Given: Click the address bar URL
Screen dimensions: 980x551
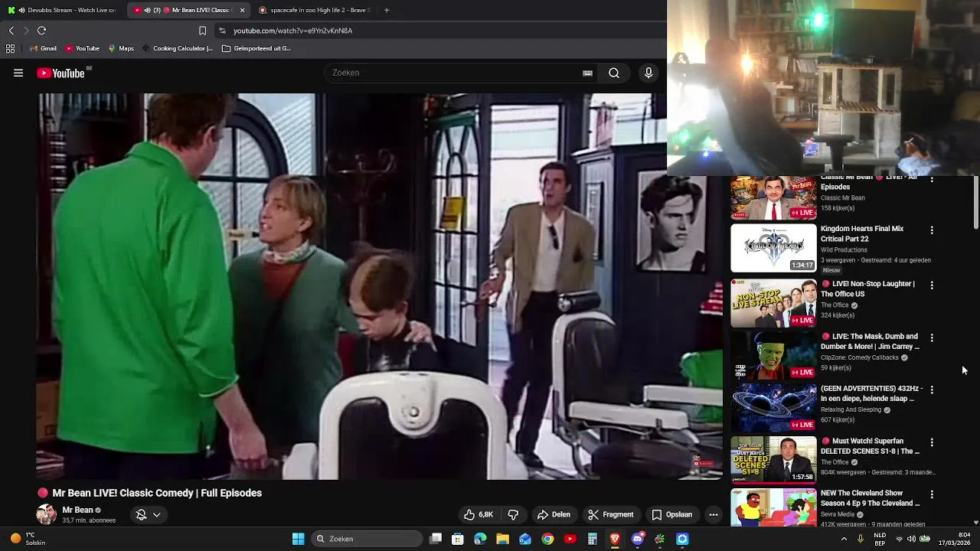Looking at the screenshot, I should pyautogui.click(x=292, y=31).
